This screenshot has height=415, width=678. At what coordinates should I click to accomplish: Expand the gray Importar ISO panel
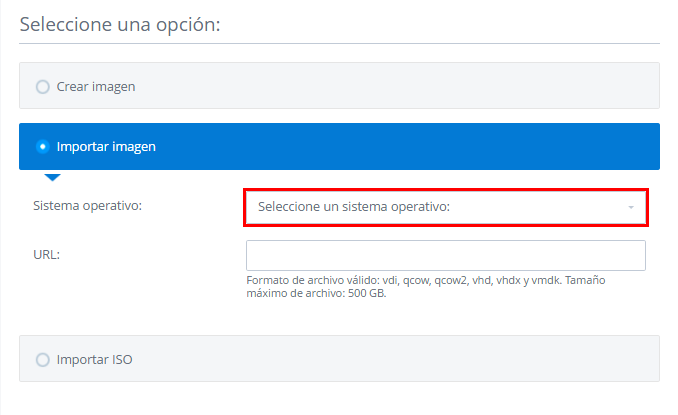click(x=339, y=358)
